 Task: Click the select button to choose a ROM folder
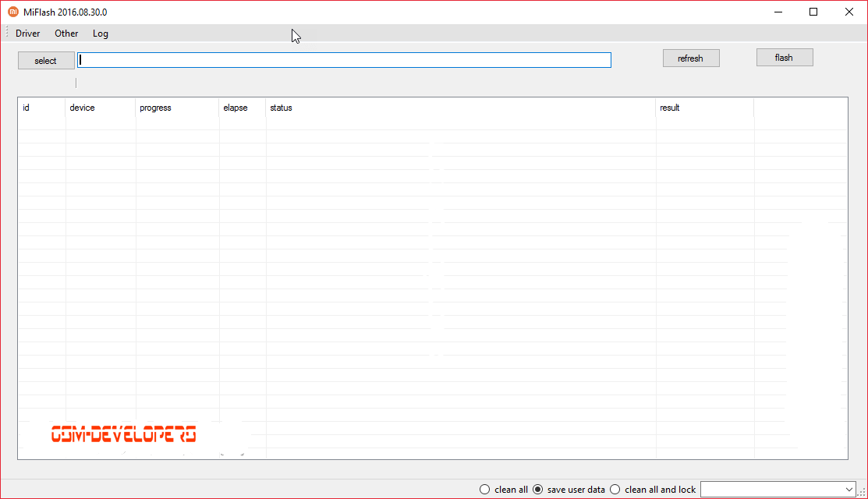46,60
